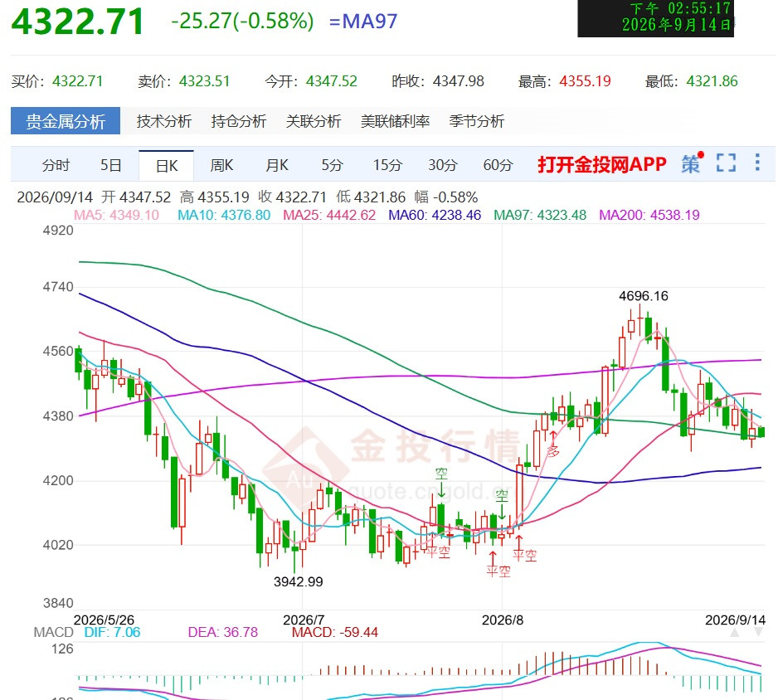Click the gray up triangle near MACD panel

tap(735, 633)
